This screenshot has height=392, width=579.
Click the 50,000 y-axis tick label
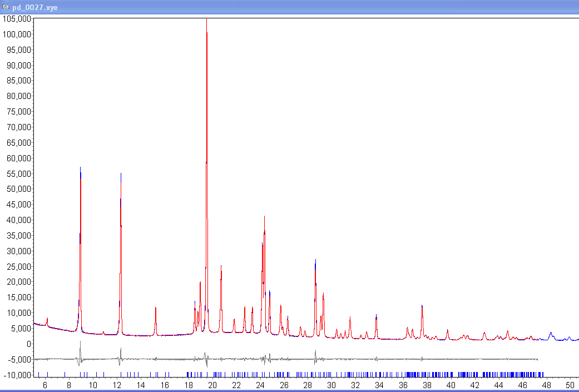tap(19, 188)
